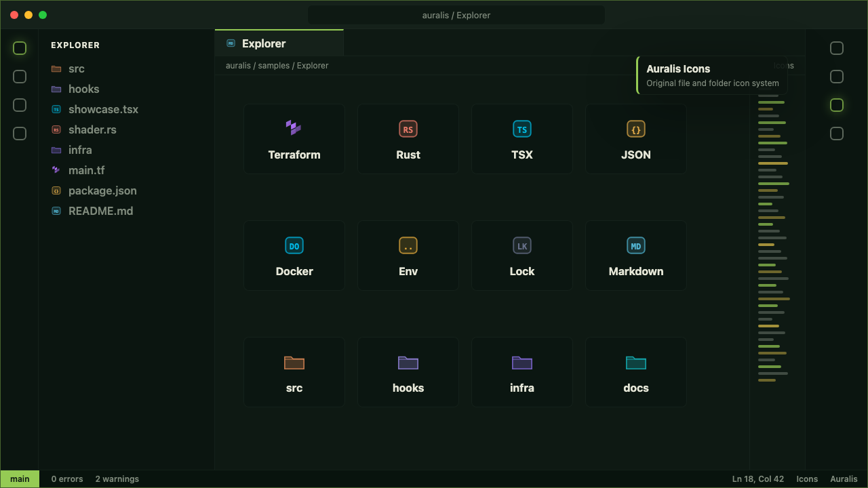The width and height of the screenshot is (868, 488).
Task: Click 'Ln 18, Col 42' cursor position
Action: pos(758,479)
